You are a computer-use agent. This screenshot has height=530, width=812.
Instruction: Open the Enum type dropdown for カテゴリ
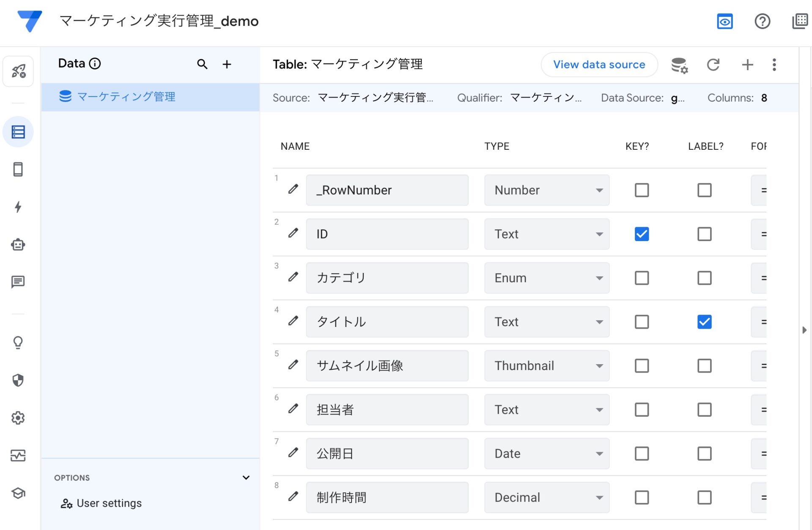(599, 277)
